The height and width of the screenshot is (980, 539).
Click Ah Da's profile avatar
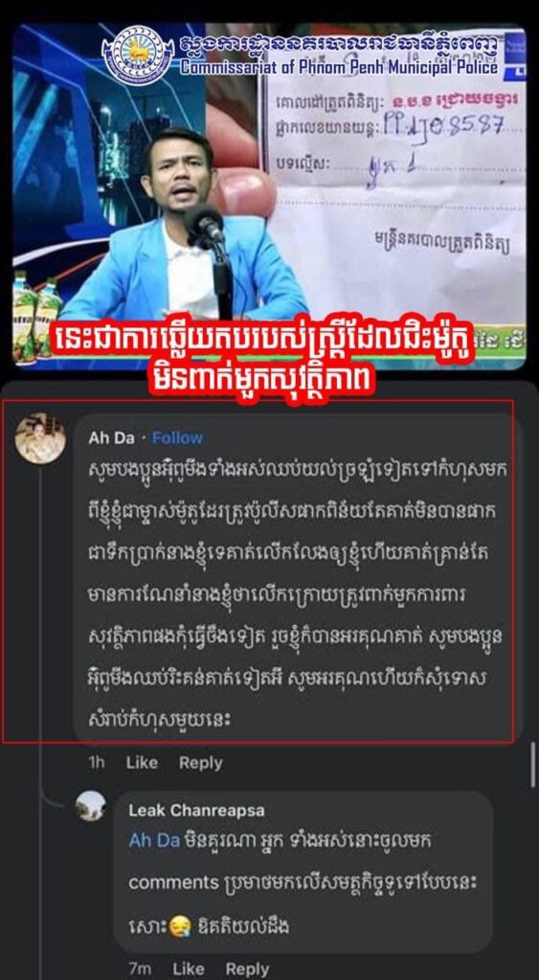point(40,438)
